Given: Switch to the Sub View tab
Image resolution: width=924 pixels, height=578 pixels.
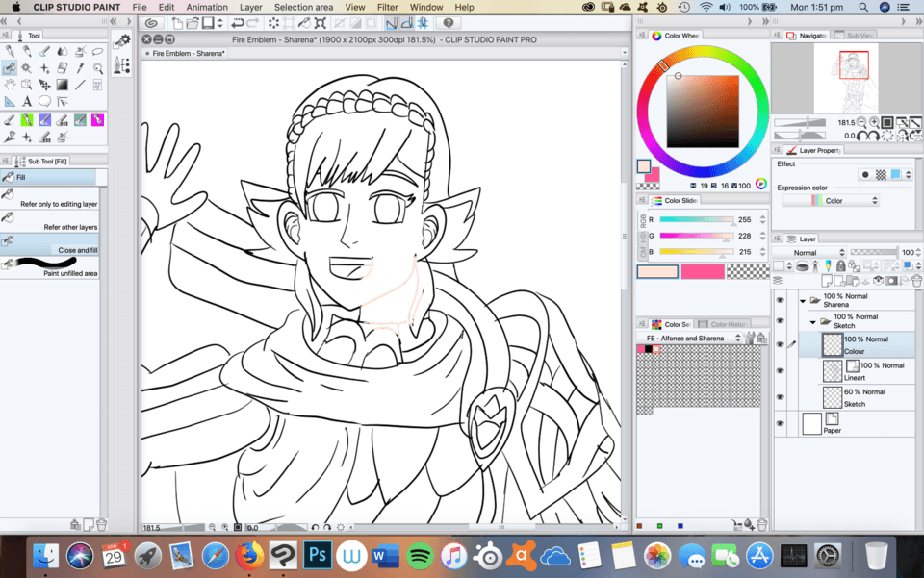Looking at the screenshot, I should 855,36.
